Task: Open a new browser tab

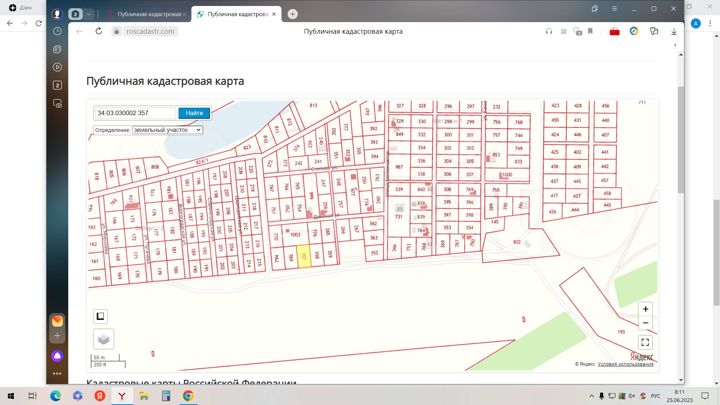Action: (292, 14)
